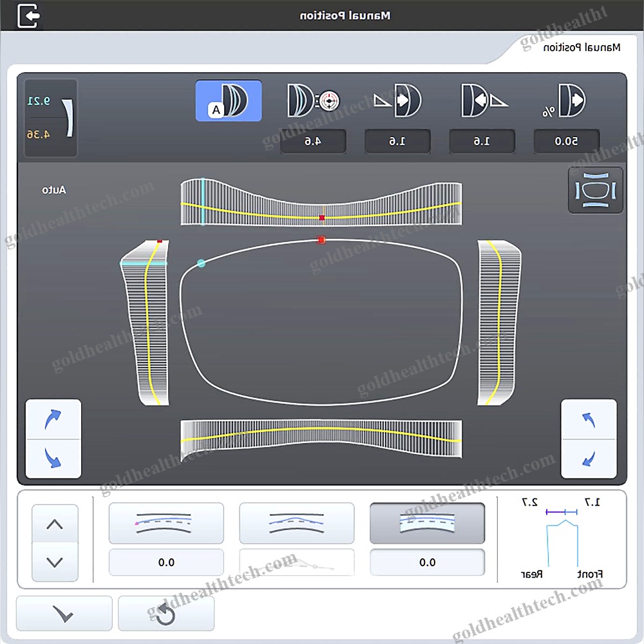The width and height of the screenshot is (644, 644).
Task: Choose the lens icon with the red target
Action: coord(313,100)
